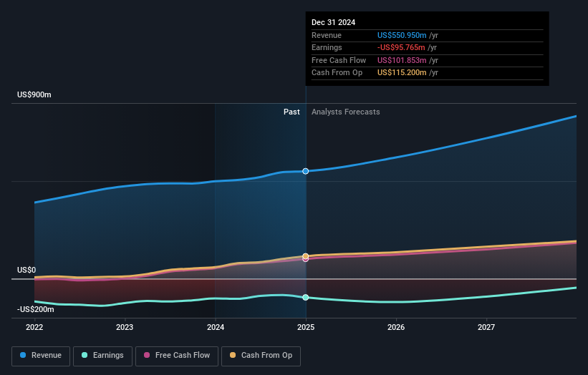Click the 2022 x-axis label
This screenshot has height=375, width=588.
[x=34, y=328]
